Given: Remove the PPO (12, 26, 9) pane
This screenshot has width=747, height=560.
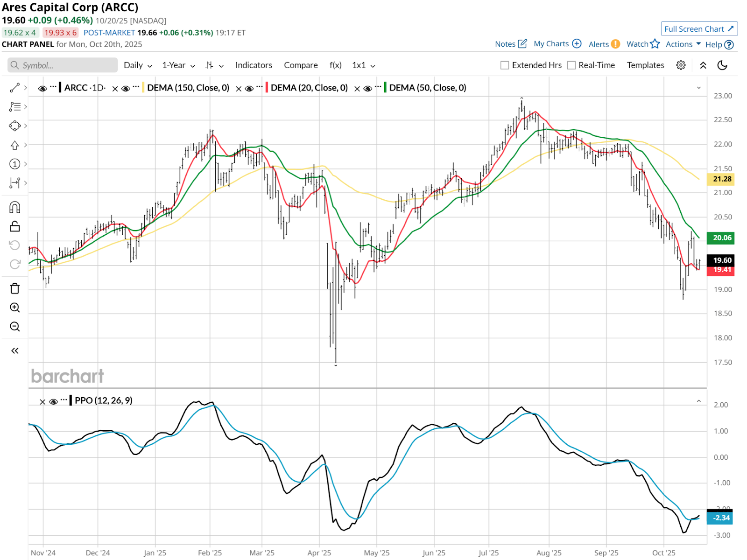Looking at the screenshot, I should pyautogui.click(x=42, y=401).
